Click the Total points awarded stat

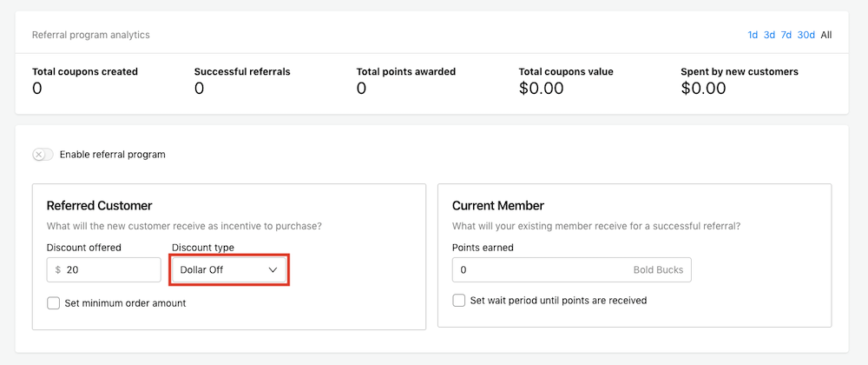point(405,80)
